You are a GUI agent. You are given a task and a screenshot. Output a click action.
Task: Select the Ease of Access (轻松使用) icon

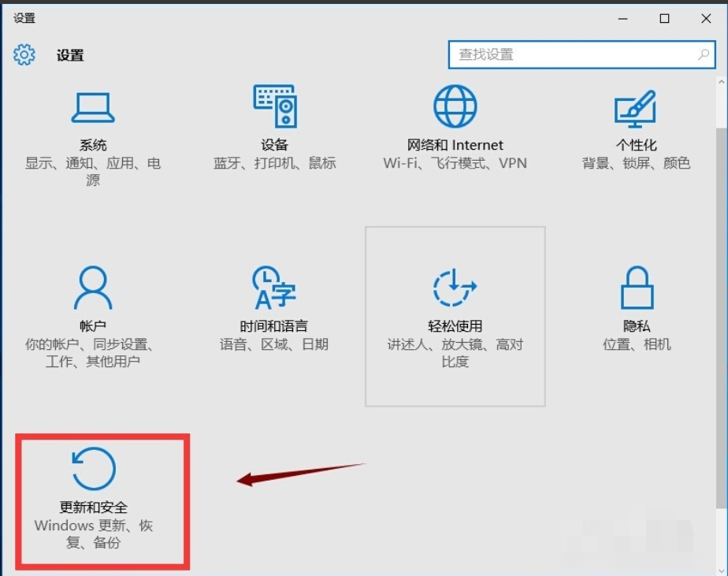coord(455,288)
